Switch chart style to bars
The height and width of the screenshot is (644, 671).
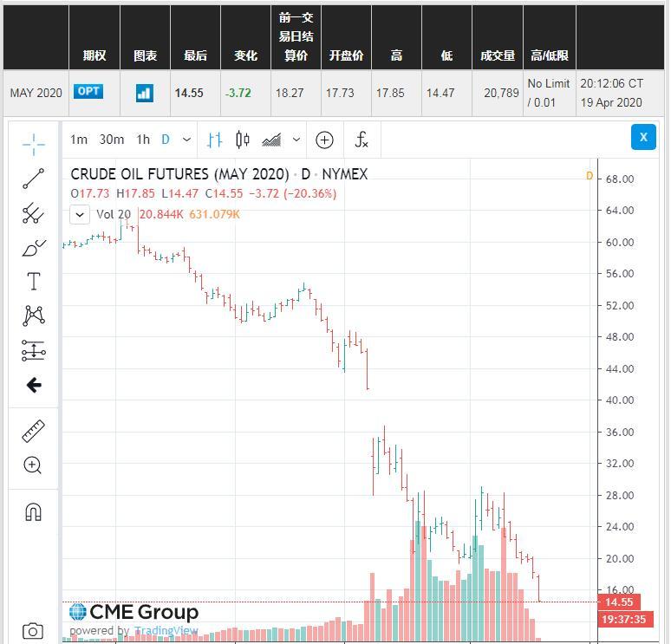(215, 140)
